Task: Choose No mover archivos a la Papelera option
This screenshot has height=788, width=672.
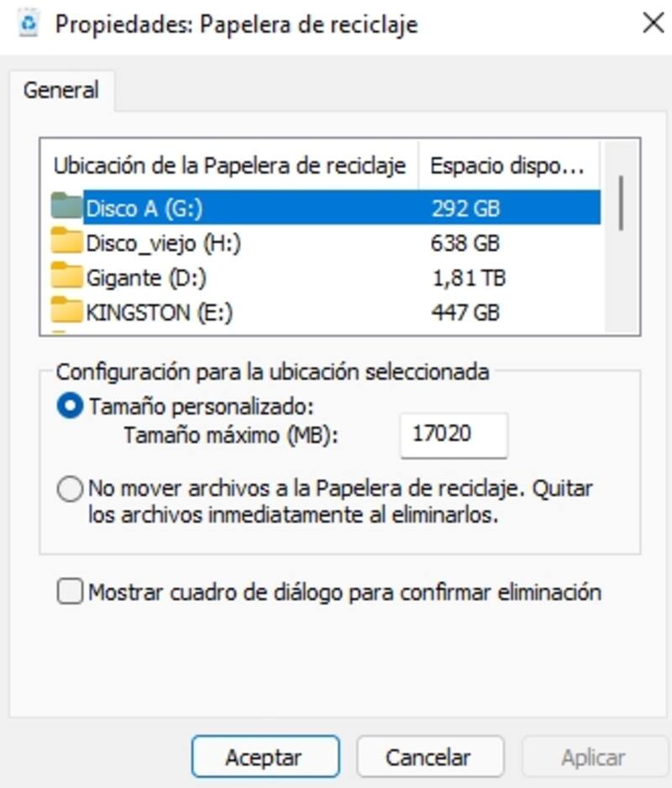Action: point(71,489)
